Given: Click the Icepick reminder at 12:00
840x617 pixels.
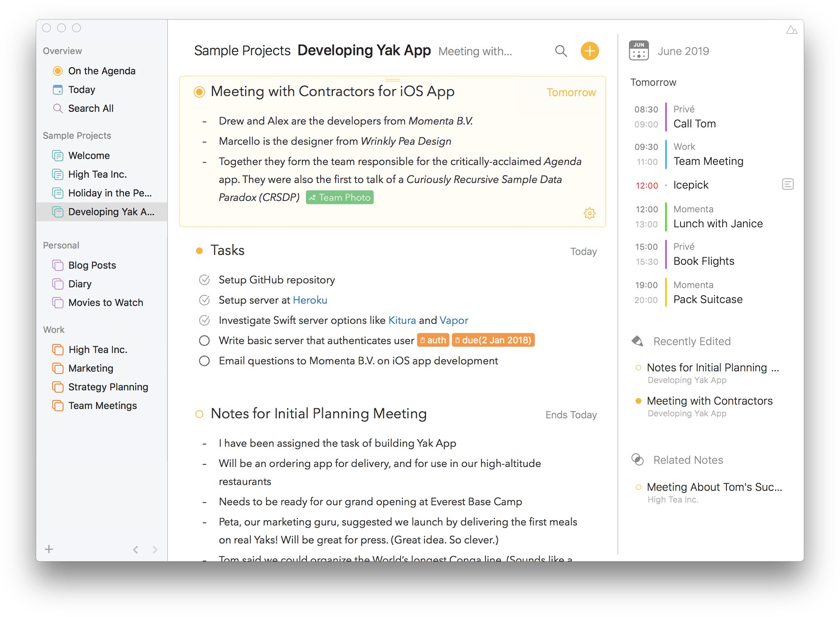Looking at the screenshot, I should point(691,185).
